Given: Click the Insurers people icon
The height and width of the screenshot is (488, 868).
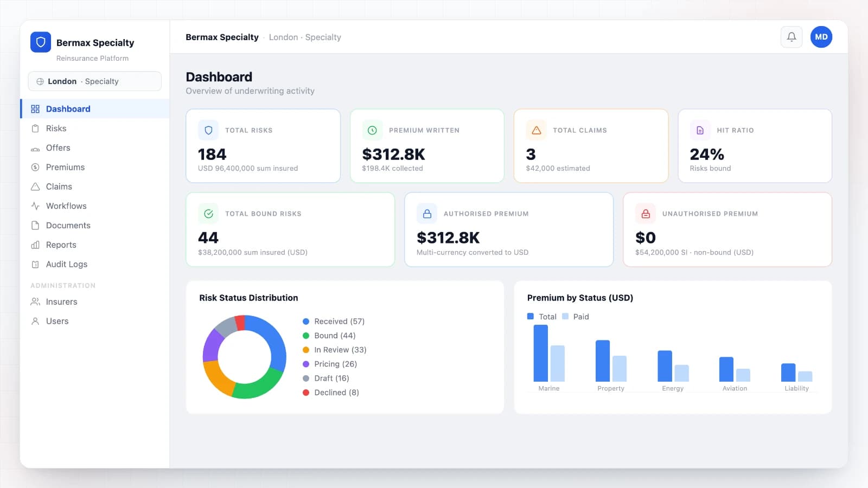Looking at the screenshot, I should [35, 301].
